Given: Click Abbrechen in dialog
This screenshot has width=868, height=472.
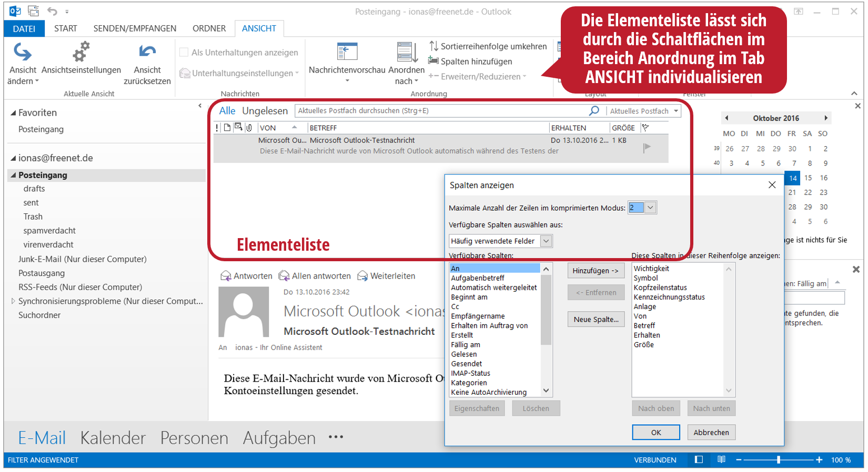Looking at the screenshot, I should (711, 432).
